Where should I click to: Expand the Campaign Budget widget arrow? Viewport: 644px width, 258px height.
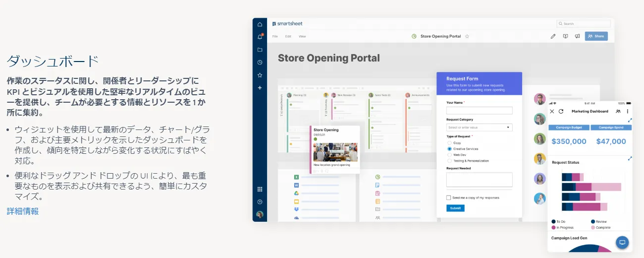click(x=630, y=120)
